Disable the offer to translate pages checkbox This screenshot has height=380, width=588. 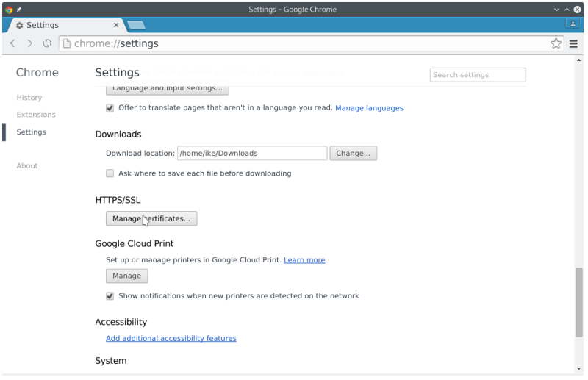click(x=110, y=108)
